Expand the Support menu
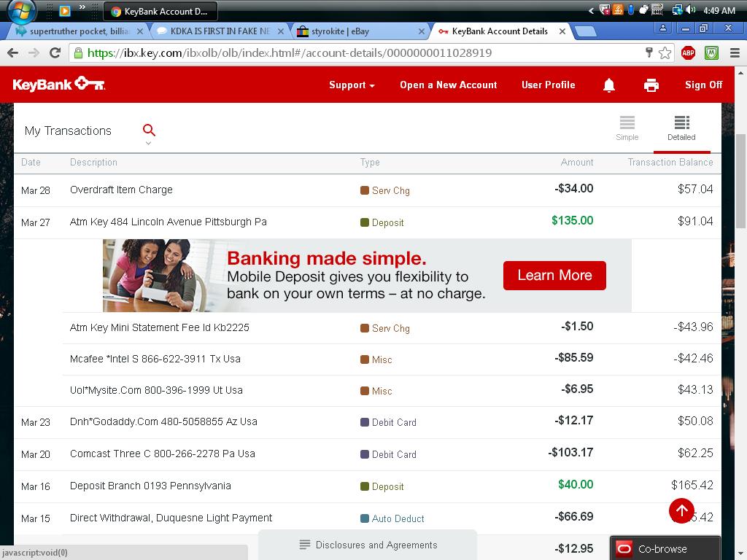 coord(352,85)
